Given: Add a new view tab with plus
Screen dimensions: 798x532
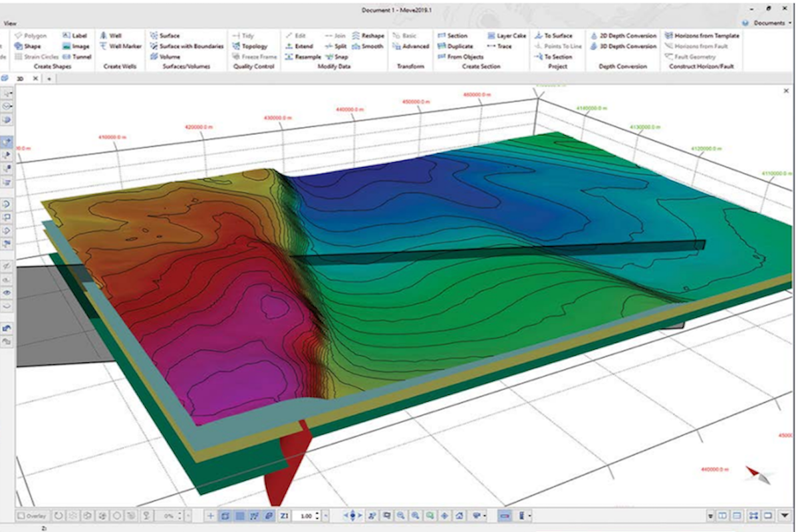Looking at the screenshot, I should coord(49,78).
